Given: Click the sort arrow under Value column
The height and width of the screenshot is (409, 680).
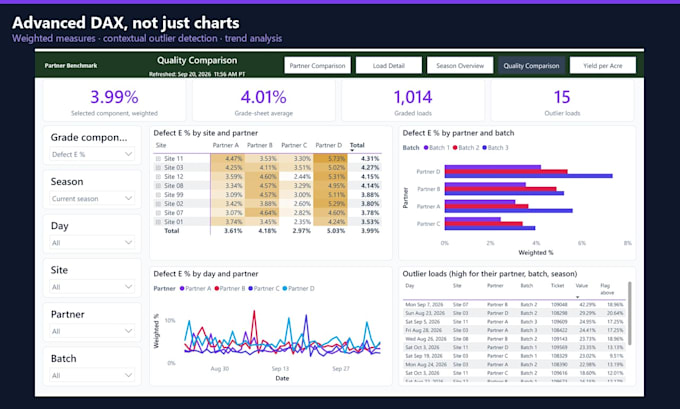Looking at the screenshot, I should click(578, 297).
